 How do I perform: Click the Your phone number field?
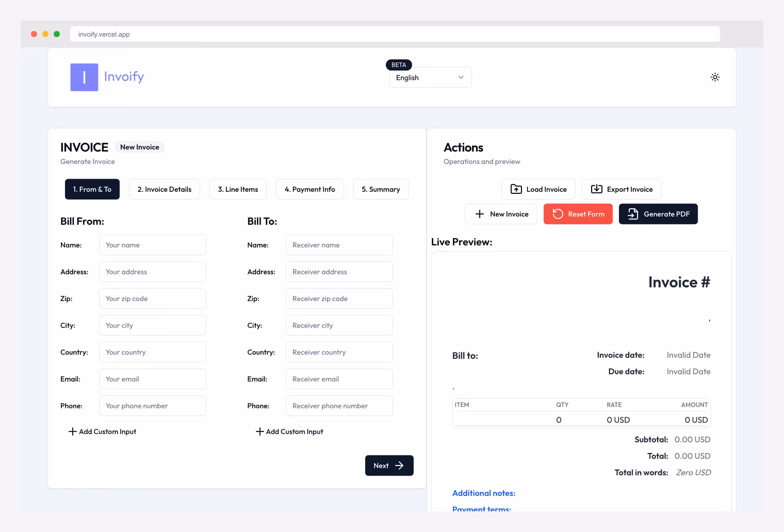click(x=153, y=406)
